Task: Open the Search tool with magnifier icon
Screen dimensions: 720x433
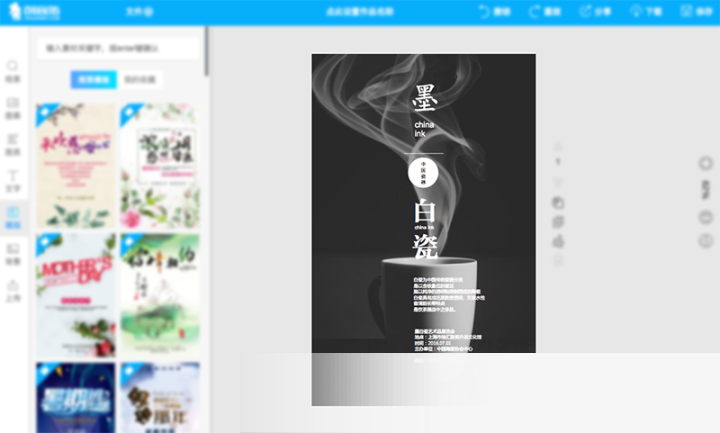Action: click(13, 71)
